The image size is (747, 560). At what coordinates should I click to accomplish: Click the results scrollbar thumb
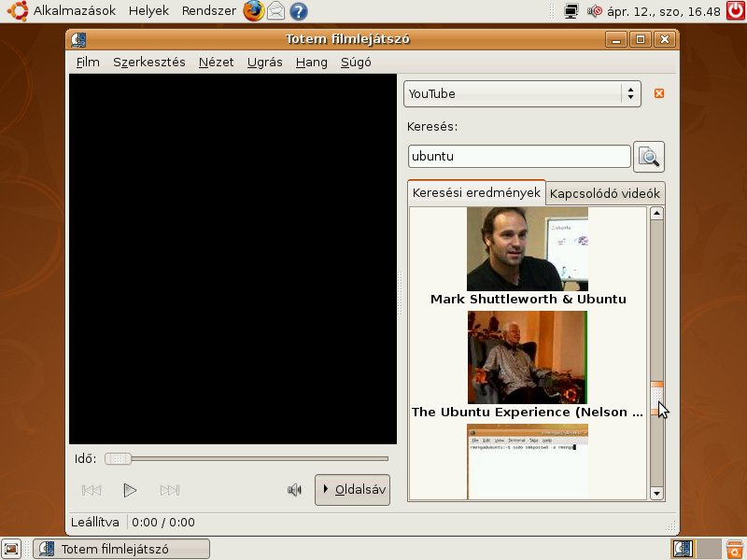pyautogui.click(x=657, y=398)
